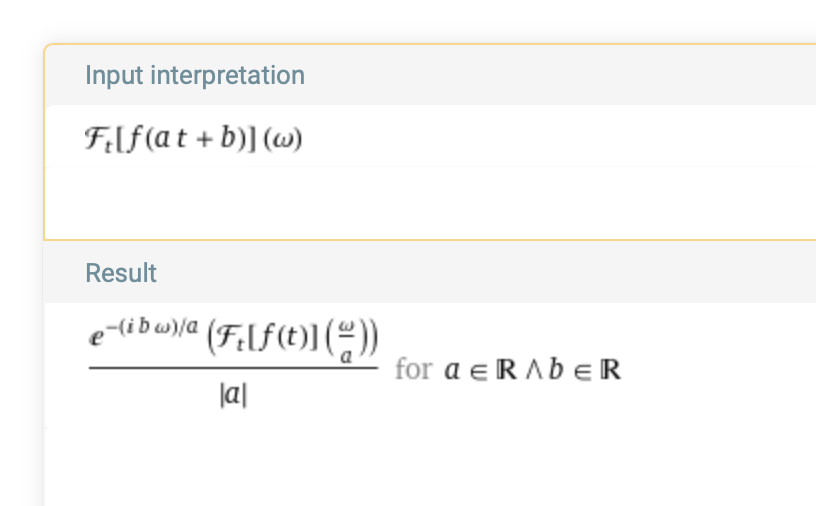This screenshot has height=506, width=816.
Task: Click the "Input interpretation" heading
Action: (195, 75)
